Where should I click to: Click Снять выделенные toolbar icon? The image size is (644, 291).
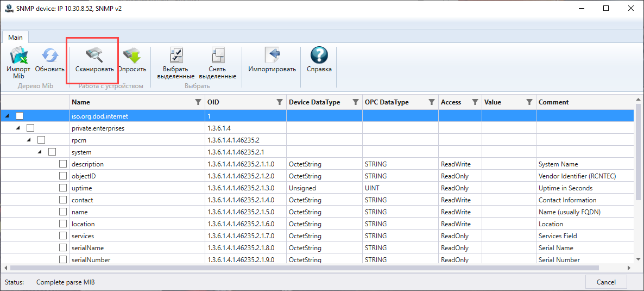coord(218,56)
